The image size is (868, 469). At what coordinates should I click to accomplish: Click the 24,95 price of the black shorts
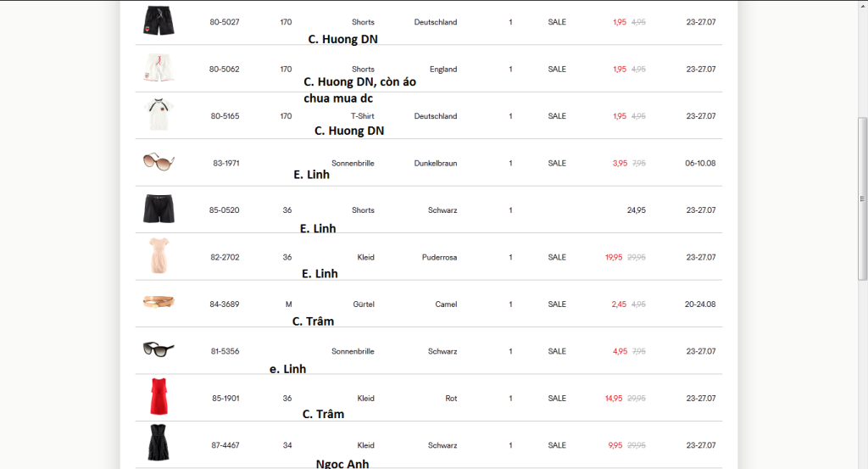(x=636, y=210)
